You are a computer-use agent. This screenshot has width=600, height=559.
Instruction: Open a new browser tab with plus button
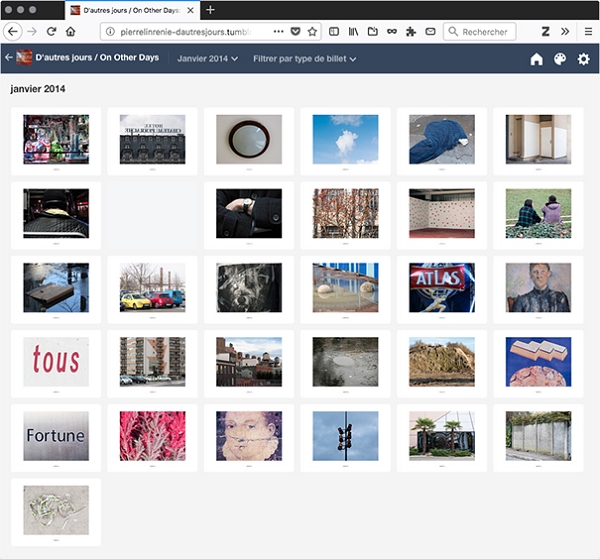coord(210,9)
